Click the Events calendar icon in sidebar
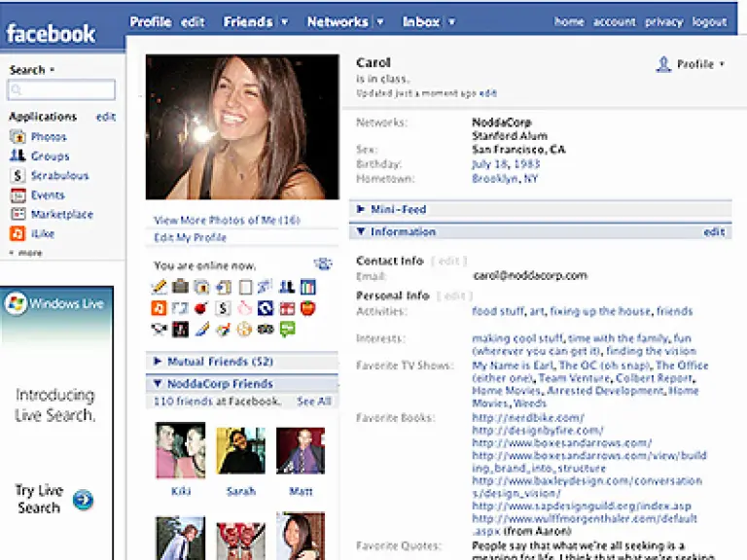 point(18,195)
